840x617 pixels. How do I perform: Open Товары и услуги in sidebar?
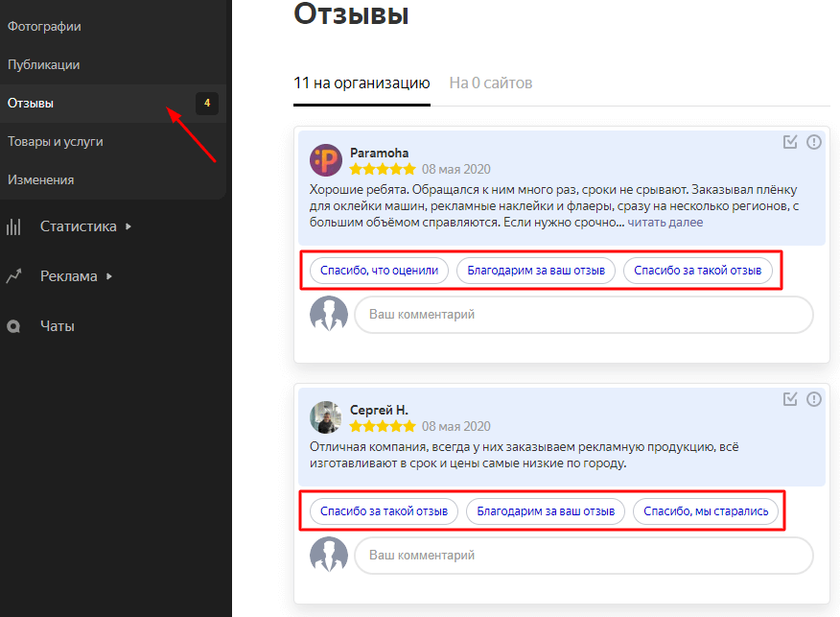(x=56, y=141)
